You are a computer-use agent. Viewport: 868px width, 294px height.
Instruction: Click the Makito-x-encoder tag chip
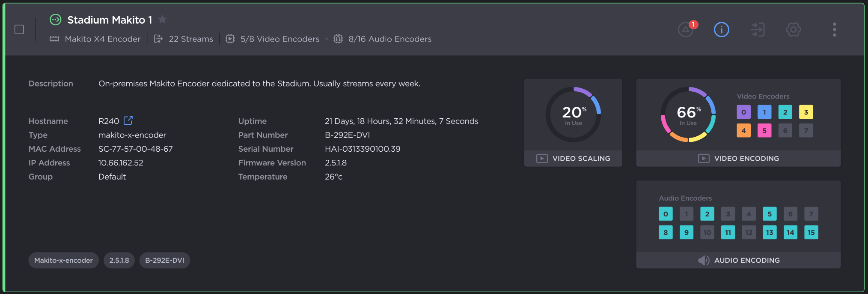pyautogui.click(x=63, y=260)
